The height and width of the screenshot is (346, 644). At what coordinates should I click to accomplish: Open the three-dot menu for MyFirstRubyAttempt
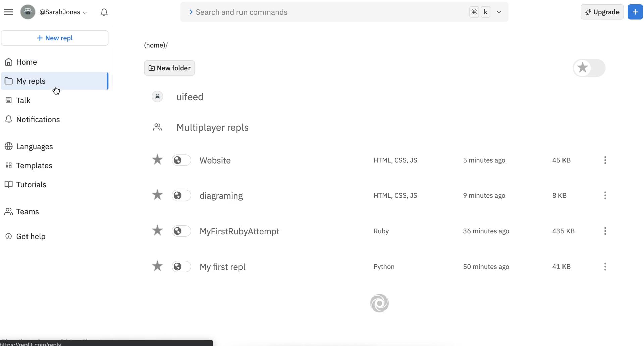605,231
